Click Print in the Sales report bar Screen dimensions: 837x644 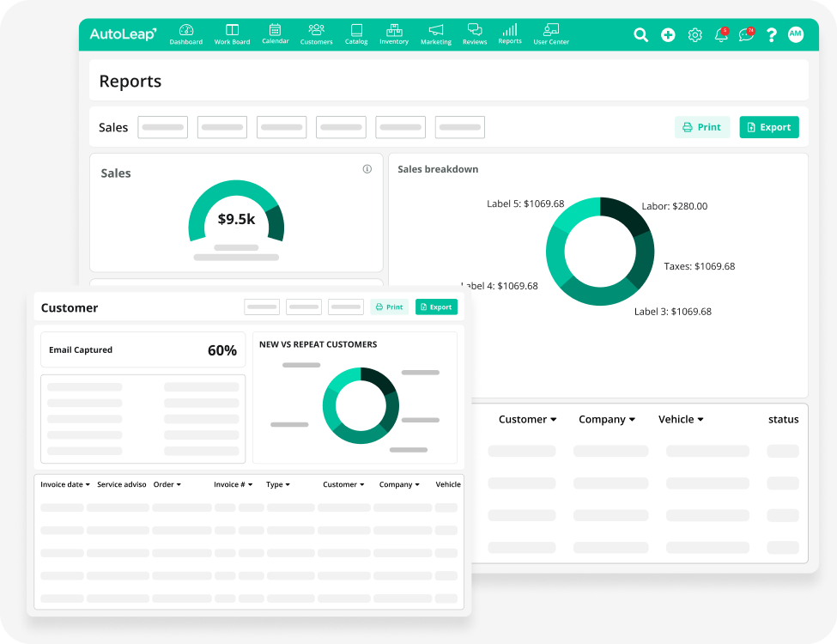[x=702, y=127]
